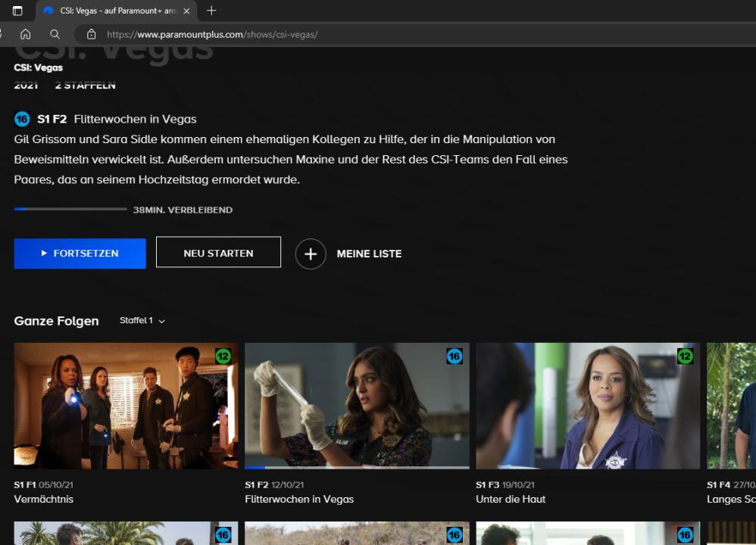The height and width of the screenshot is (545, 756).
Task: Click the S1 F4 episode thumbnail
Action: (x=732, y=406)
